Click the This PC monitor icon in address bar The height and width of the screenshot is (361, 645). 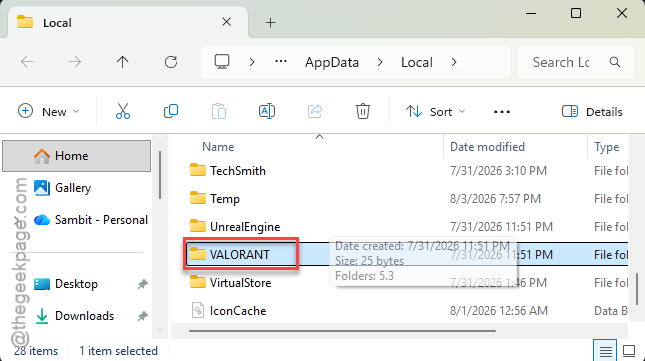(222, 62)
